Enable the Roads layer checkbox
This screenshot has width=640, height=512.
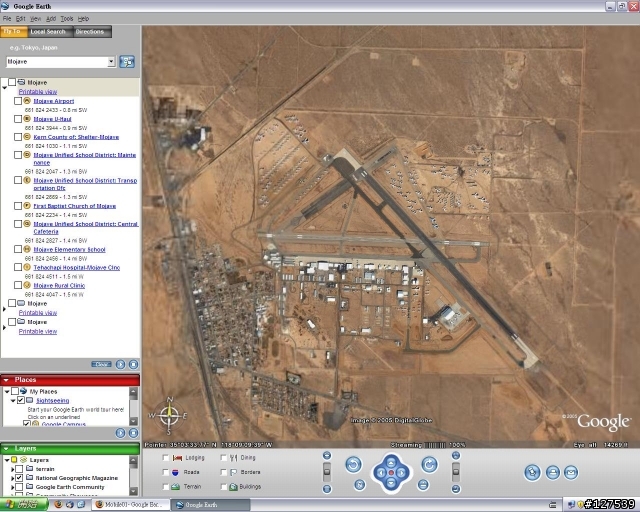point(166,472)
